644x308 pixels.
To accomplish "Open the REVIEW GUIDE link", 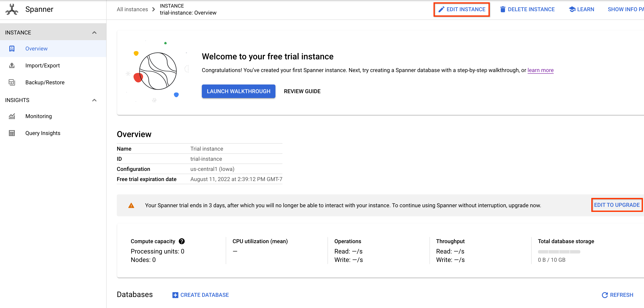I will [x=302, y=91].
